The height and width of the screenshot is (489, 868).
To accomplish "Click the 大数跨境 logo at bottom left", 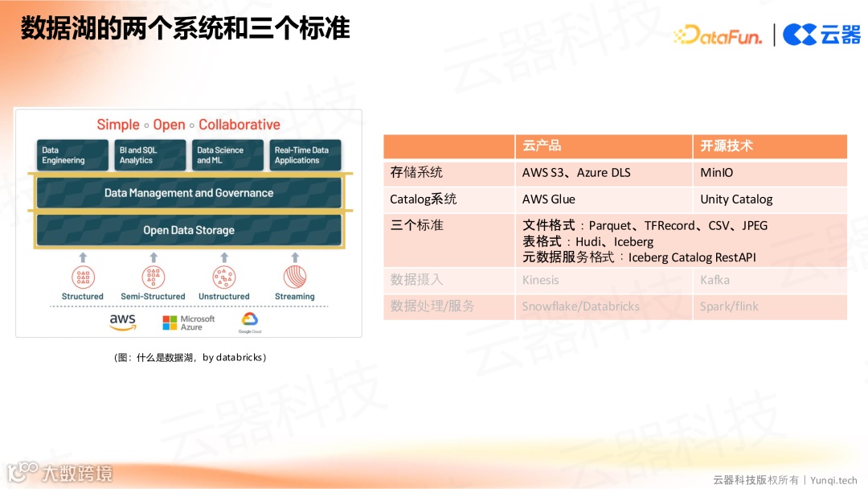I will (59, 473).
